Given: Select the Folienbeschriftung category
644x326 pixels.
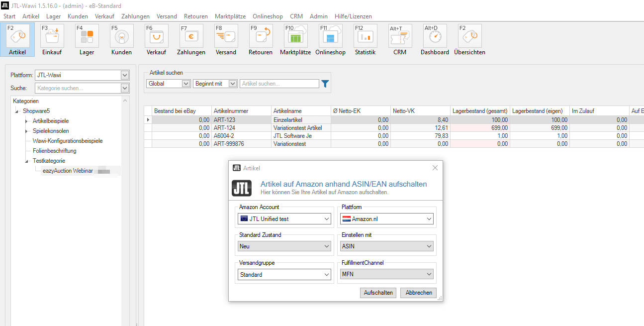Looking at the screenshot, I should tap(55, 151).
